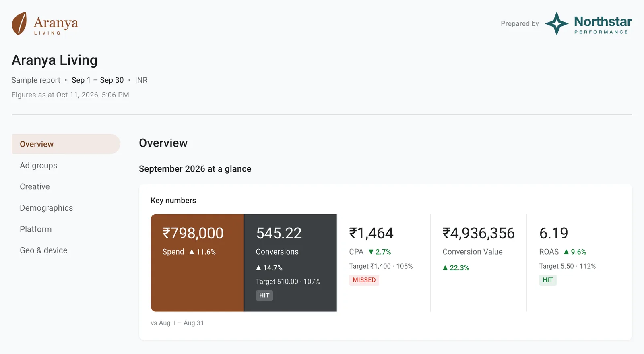Viewport: 644px width, 354px height.
Task: Click the INR currency label
Action: 141,80
